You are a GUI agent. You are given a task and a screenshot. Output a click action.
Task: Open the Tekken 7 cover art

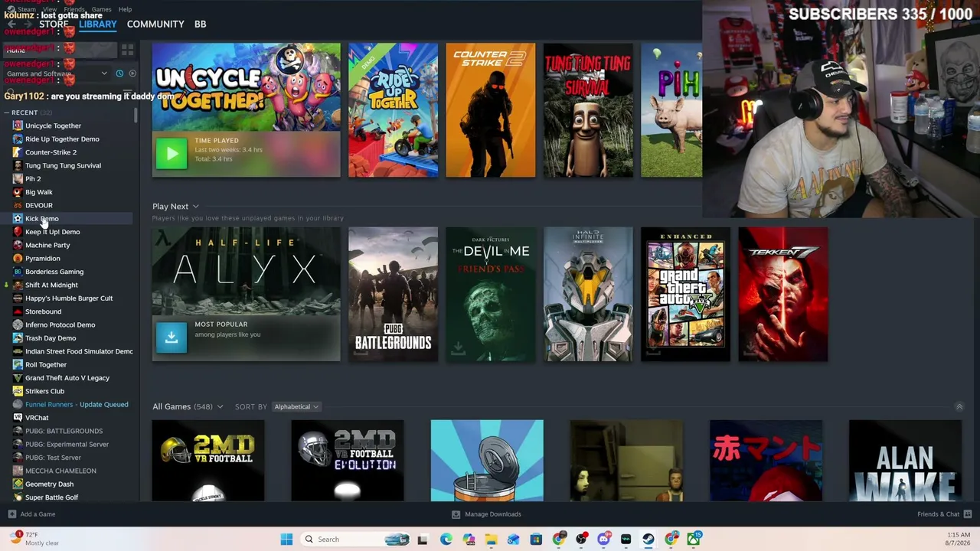pyautogui.click(x=783, y=294)
